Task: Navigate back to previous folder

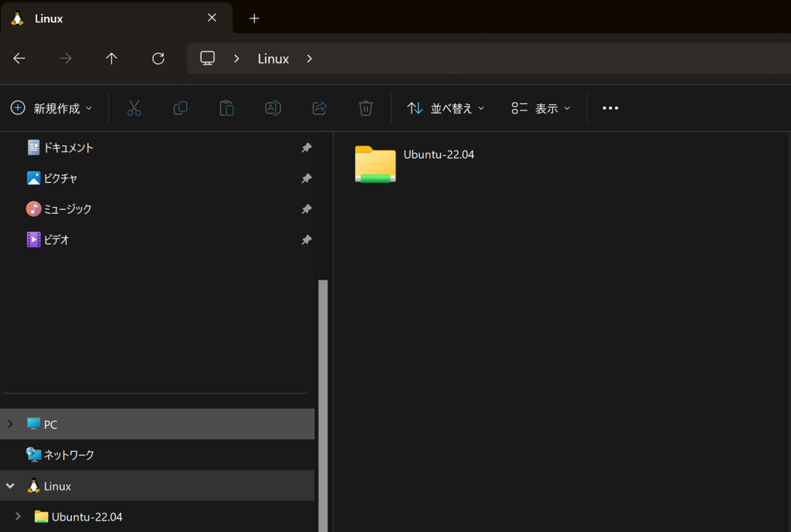Action: (x=19, y=59)
